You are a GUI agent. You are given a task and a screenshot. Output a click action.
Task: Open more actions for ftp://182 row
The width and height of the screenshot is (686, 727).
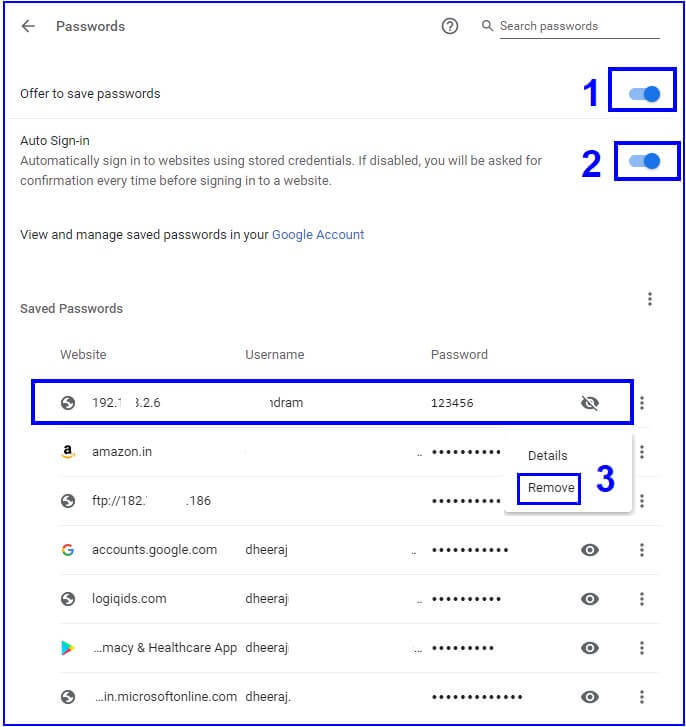click(x=642, y=501)
